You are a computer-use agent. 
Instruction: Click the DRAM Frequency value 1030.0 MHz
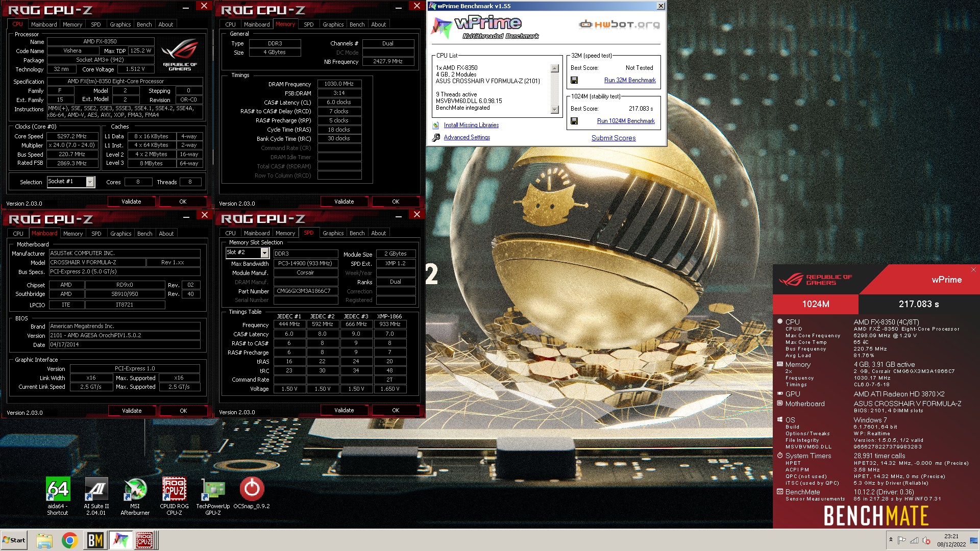[339, 84]
